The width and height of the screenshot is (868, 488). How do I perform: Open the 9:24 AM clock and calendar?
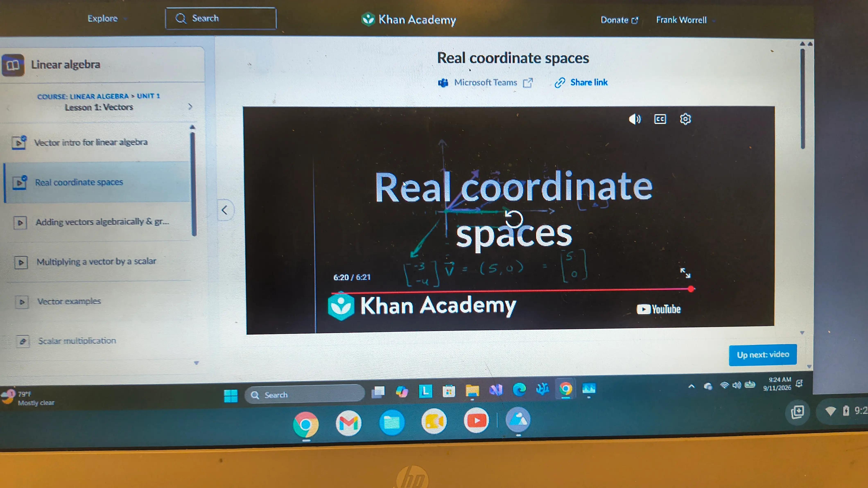(777, 384)
